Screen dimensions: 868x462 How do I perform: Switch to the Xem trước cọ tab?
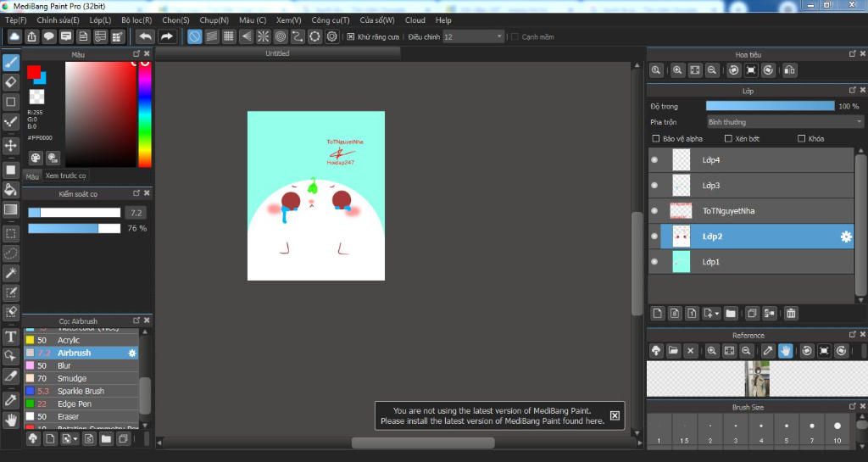tap(66, 176)
